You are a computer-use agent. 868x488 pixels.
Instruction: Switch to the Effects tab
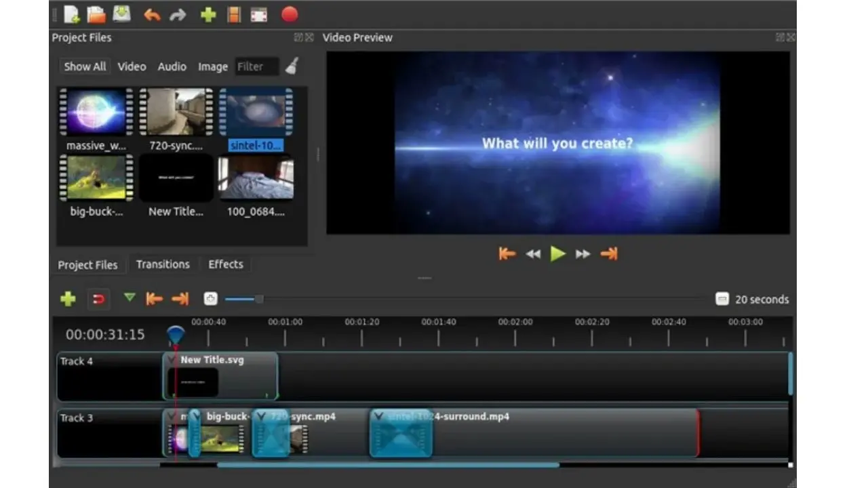[226, 264]
